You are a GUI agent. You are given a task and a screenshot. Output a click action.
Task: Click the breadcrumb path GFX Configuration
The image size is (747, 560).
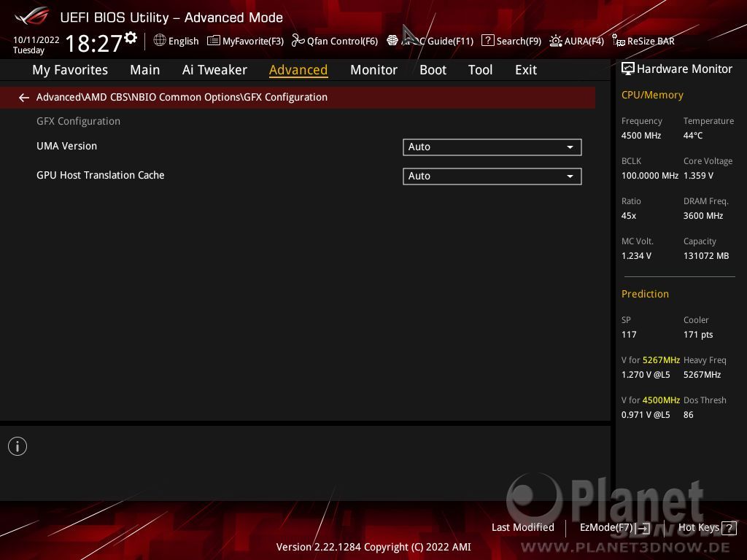point(182,97)
